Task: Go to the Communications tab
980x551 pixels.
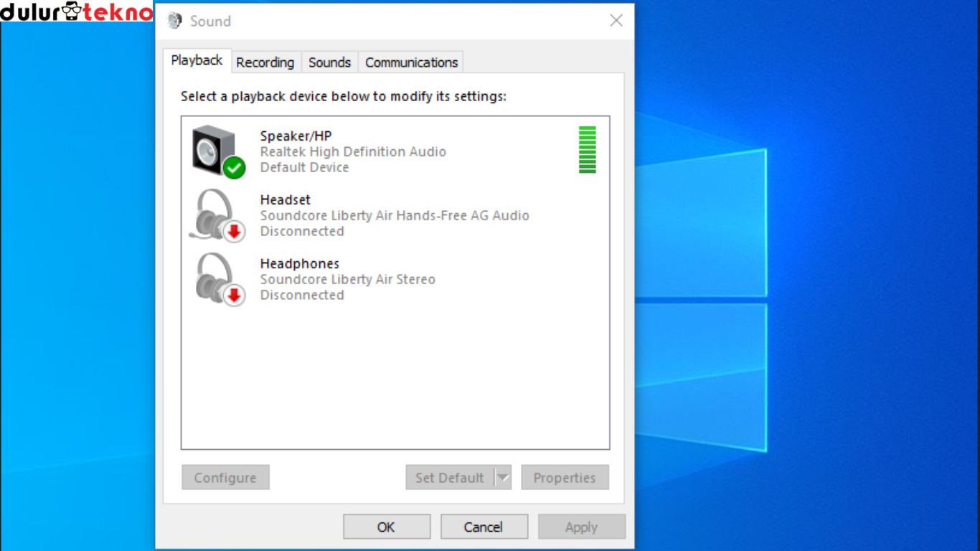Action: [411, 62]
